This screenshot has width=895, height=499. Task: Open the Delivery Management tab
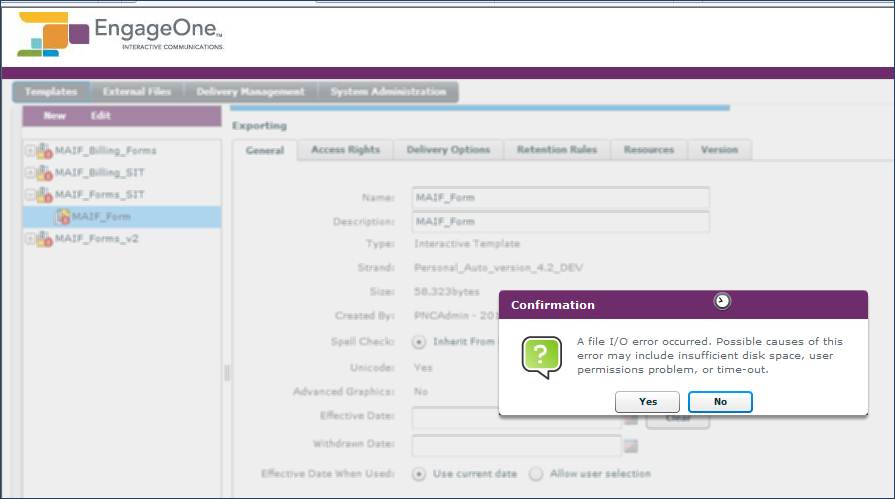(250, 92)
